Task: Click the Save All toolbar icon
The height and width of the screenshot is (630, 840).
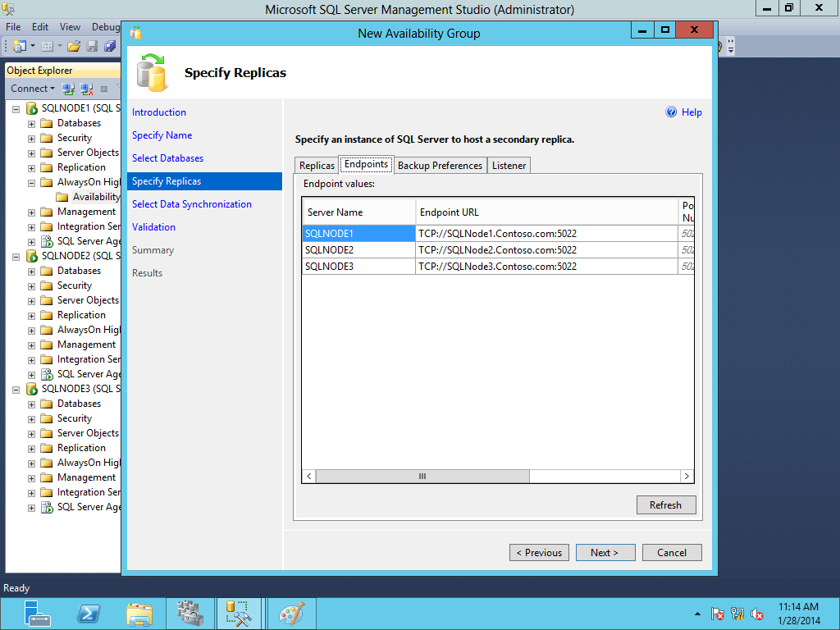Action: coord(110,46)
